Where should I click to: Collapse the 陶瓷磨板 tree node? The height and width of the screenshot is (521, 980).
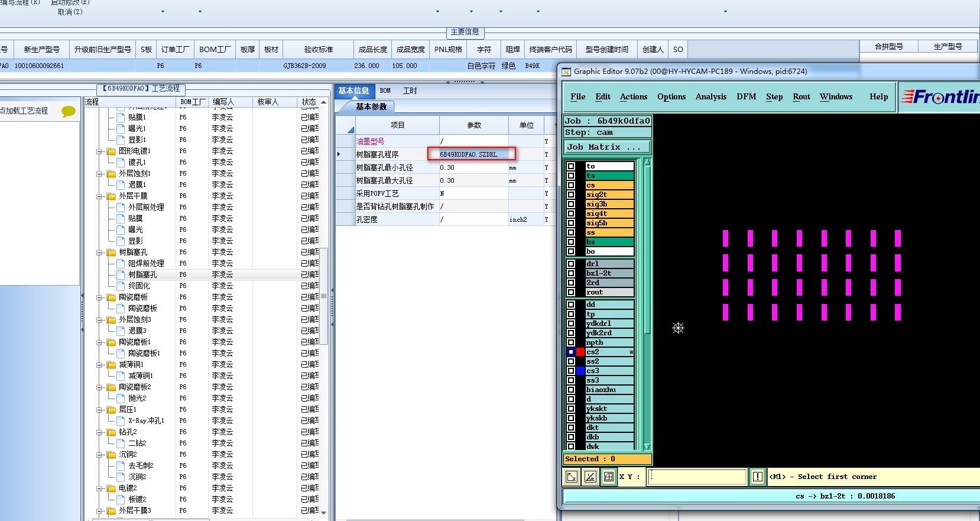[x=100, y=297]
